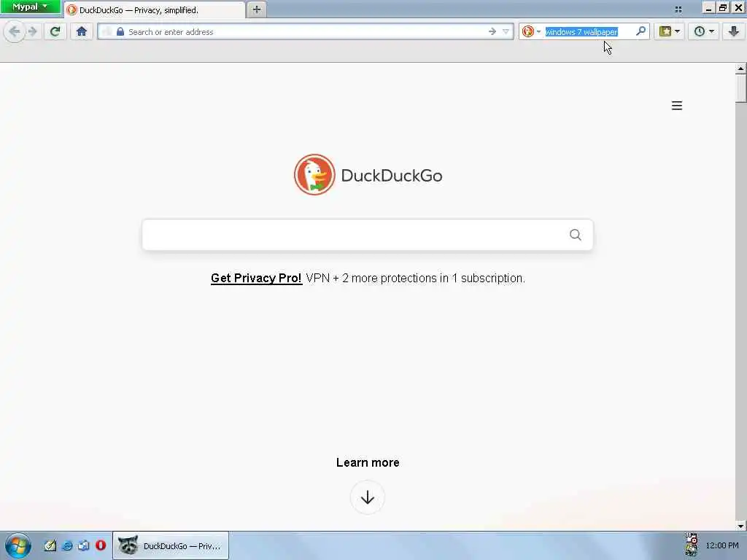This screenshot has width=747, height=560.
Task: Reload the current page
Action: 55,31
